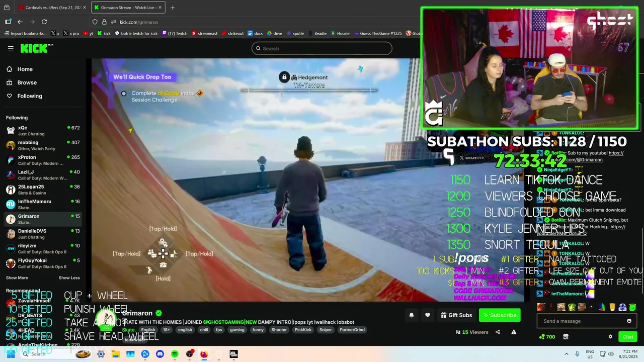Click the green Subscribe button
This screenshot has width=644, height=362.
tap(500, 315)
